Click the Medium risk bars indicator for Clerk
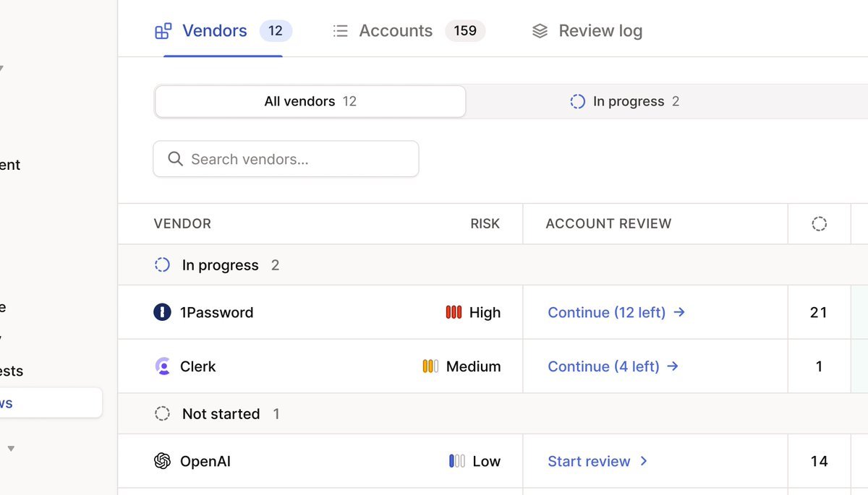Screen dimensions: 868x495 (430, 366)
